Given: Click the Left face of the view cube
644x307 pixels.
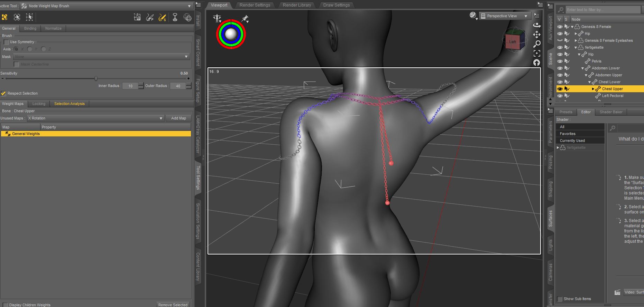Looking at the screenshot, I should (x=512, y=42).
